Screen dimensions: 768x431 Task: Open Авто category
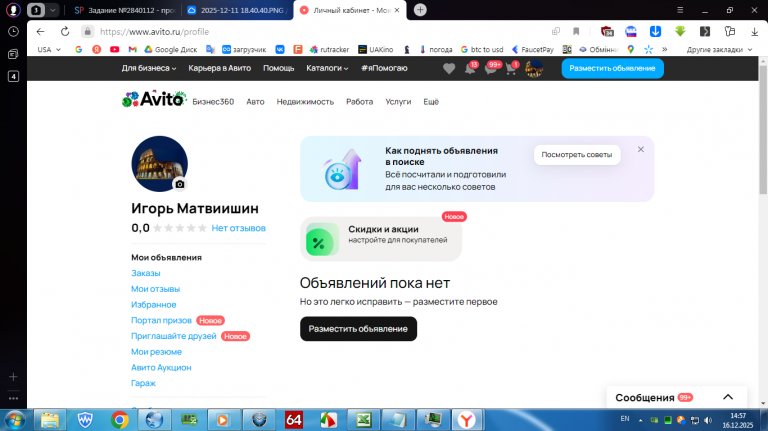pyautogui.click(x=255, y=102)
